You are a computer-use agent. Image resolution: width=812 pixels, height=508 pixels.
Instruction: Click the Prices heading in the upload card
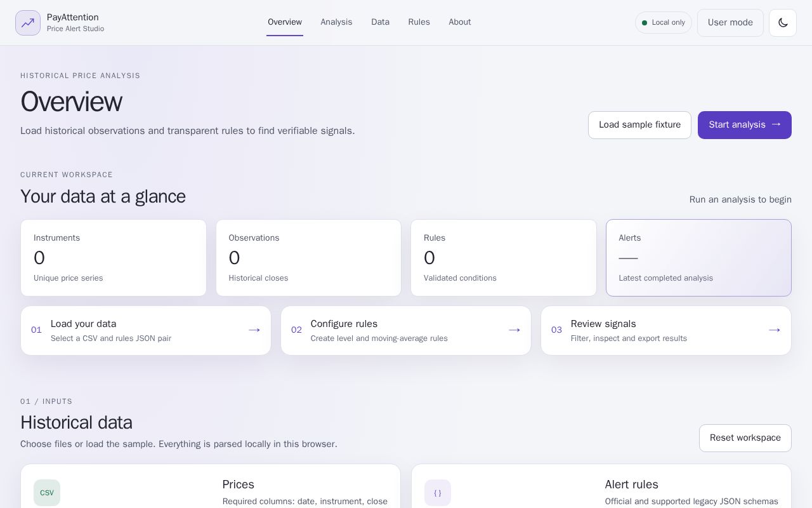point(239,485)
